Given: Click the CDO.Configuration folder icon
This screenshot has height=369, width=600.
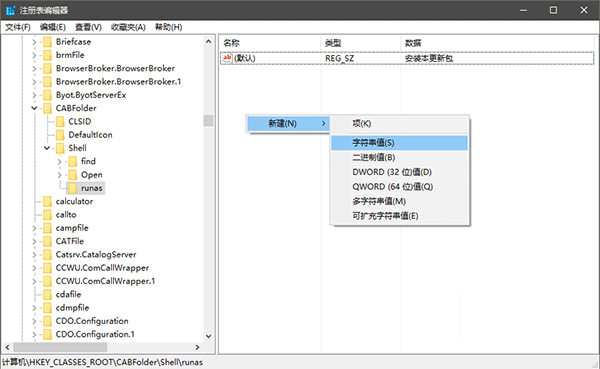Looking at the screenshot, I should (47, 321).
